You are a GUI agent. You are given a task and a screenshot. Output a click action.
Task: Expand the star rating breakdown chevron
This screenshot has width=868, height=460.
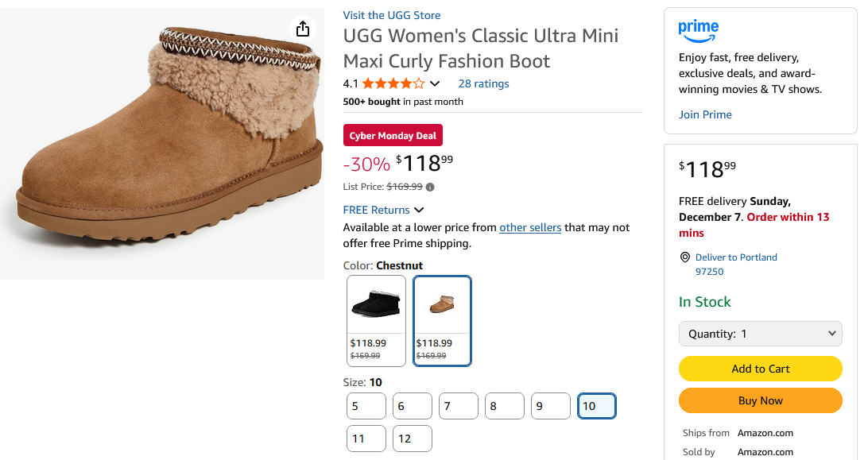[x=435, y=84]
